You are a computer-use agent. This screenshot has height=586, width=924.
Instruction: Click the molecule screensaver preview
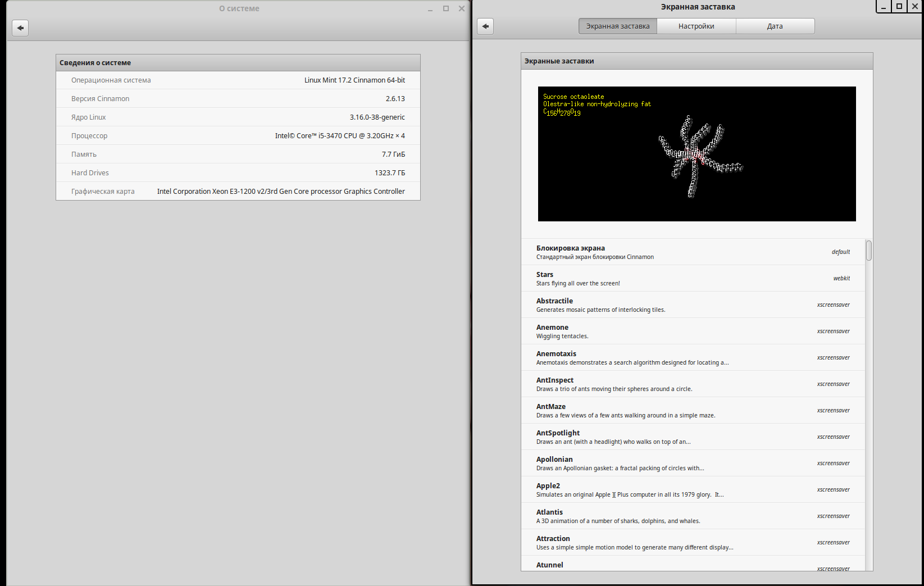pyautogui.click(x=697, y=154)
